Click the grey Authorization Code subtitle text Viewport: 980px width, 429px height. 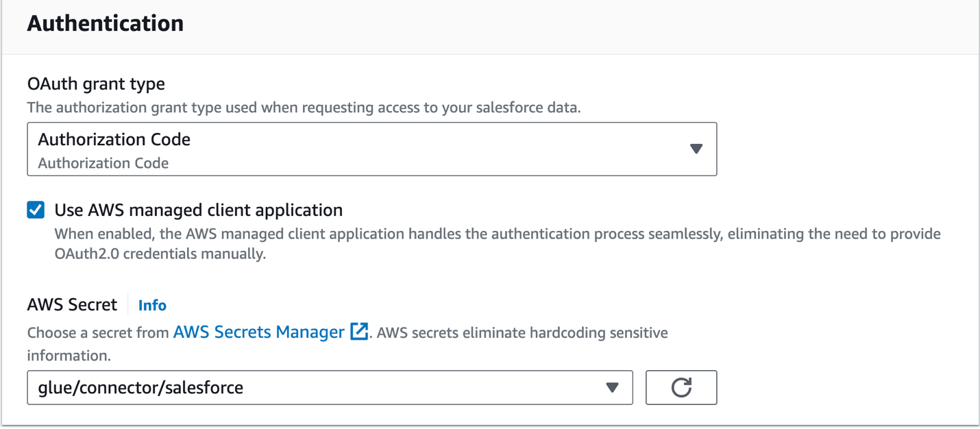click(x=103, y=163)
